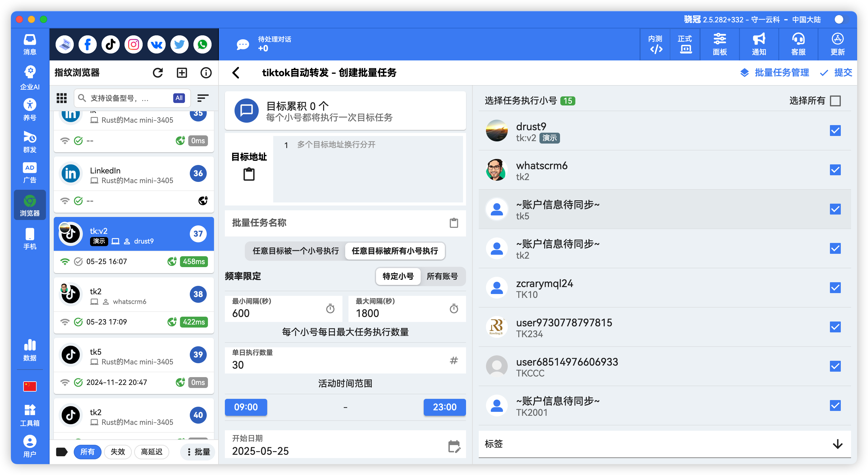Add a new fingerprint browser profile
868x475 pixels.
pos(182,73)
